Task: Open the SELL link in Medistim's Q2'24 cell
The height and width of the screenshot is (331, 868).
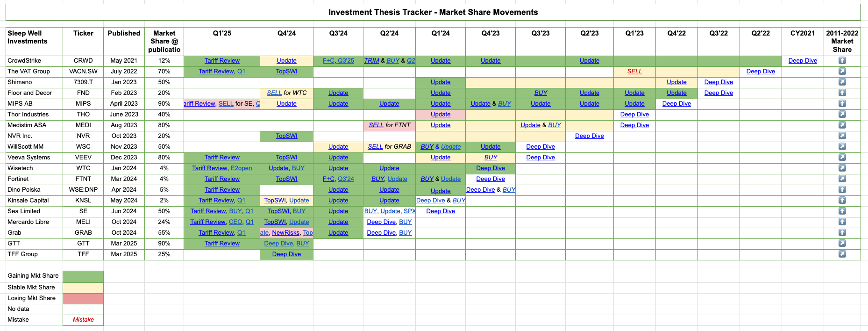Action: click(376, 125)
